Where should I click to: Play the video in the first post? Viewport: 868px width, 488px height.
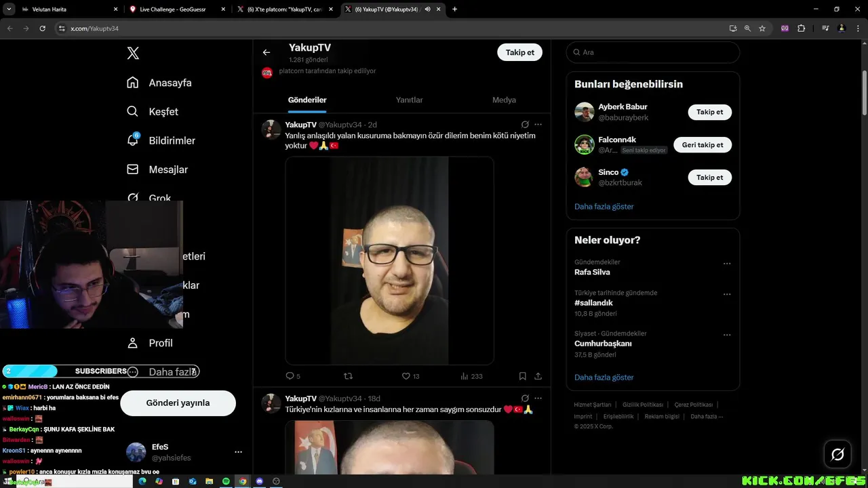tap(389, 261)
